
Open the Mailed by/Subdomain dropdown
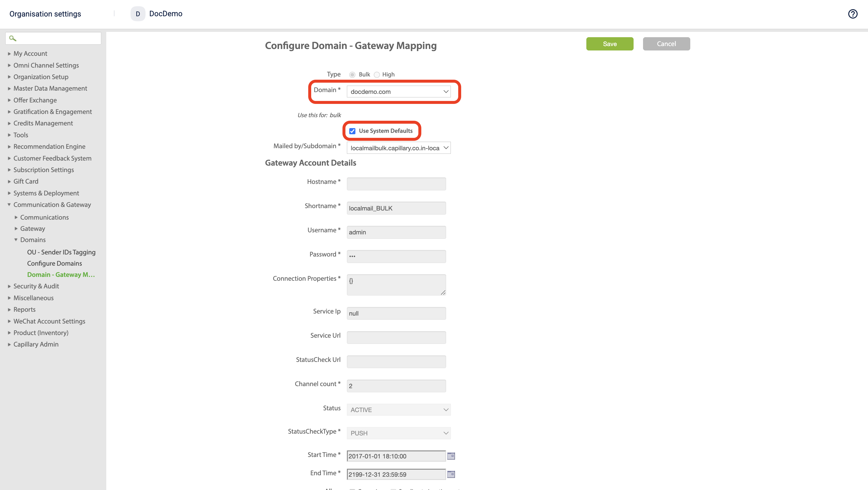(398, 148)
